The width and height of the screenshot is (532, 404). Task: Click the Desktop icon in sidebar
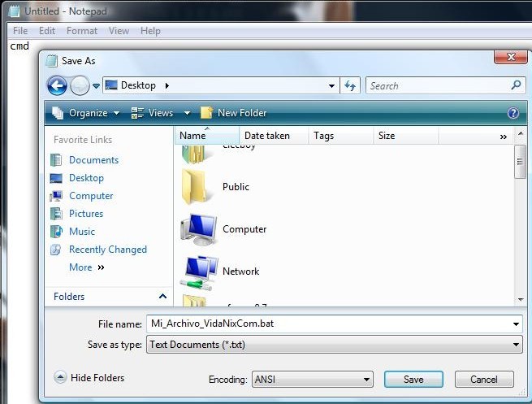tap(56, 178)
